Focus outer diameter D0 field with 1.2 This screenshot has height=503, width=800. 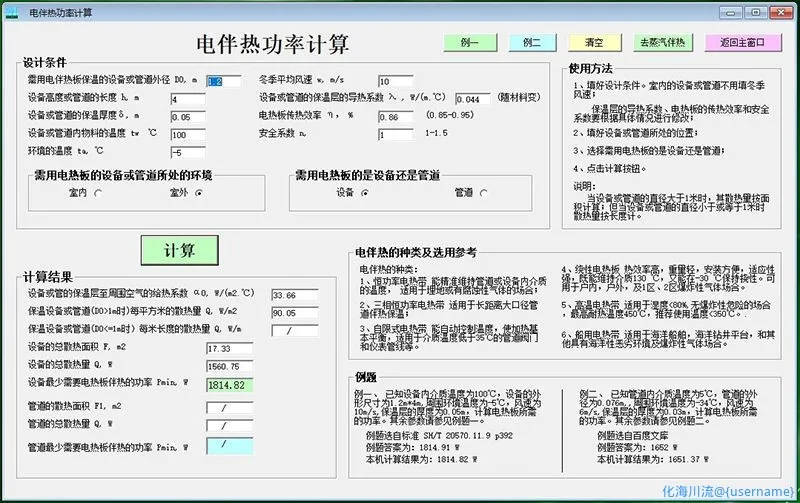click(223, 81)
